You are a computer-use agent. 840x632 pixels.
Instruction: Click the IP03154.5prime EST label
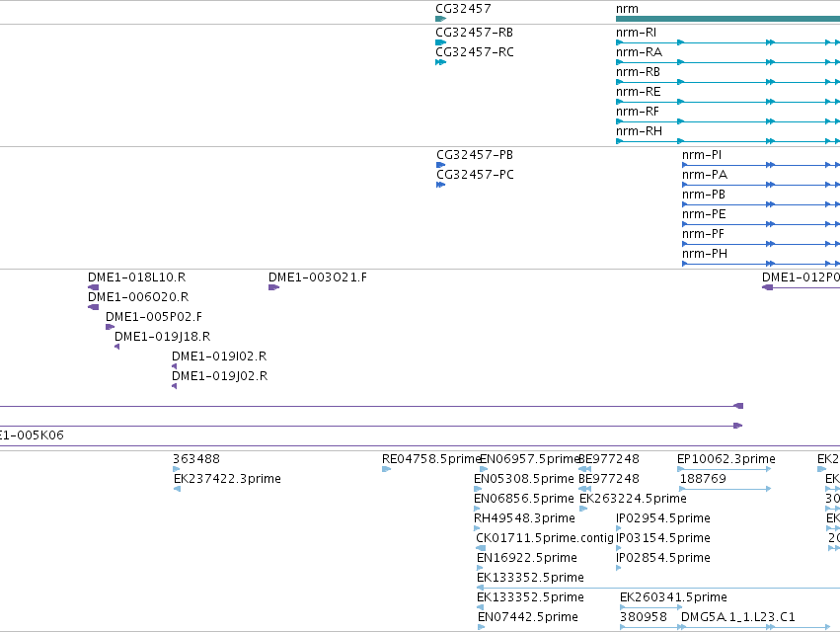[663, 539]
